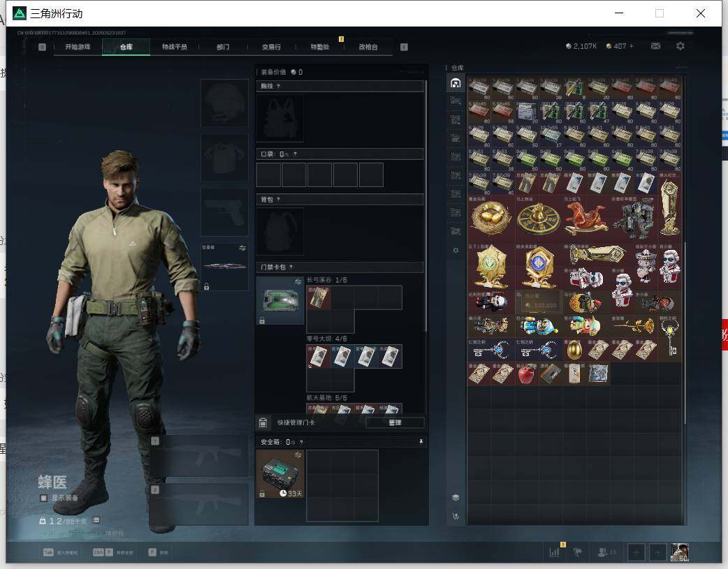This screenshot has height=569, width=728.
Task: Select the golden rose item
Action: pos(633,326)
